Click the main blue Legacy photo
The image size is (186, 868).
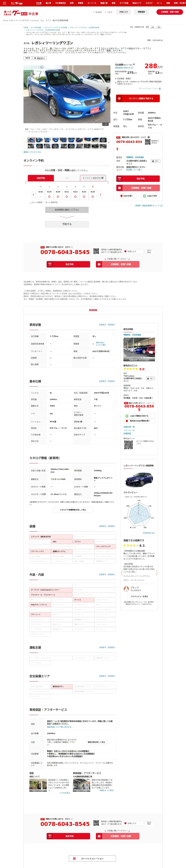tap(67, 94)
